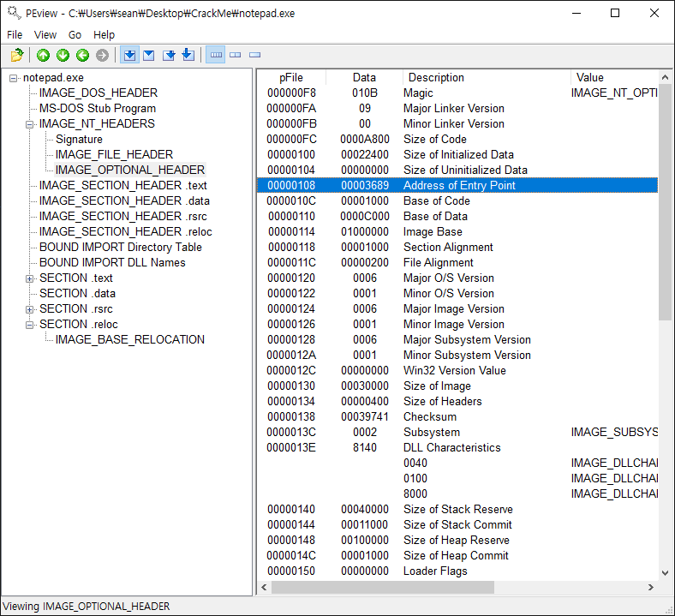Click the vertical scrollbar up arrow
The height and width of the screenshot is (616, 675).
(x=665, y=77)
